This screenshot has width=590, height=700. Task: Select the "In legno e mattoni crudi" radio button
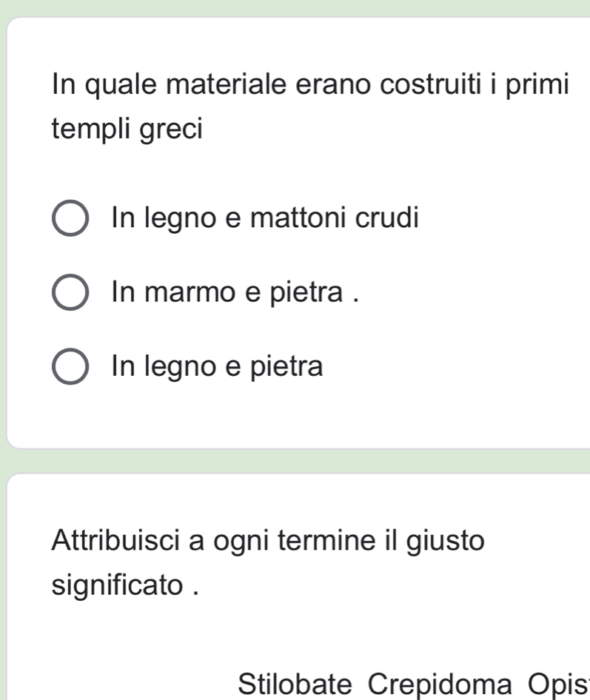click(71, 221)
